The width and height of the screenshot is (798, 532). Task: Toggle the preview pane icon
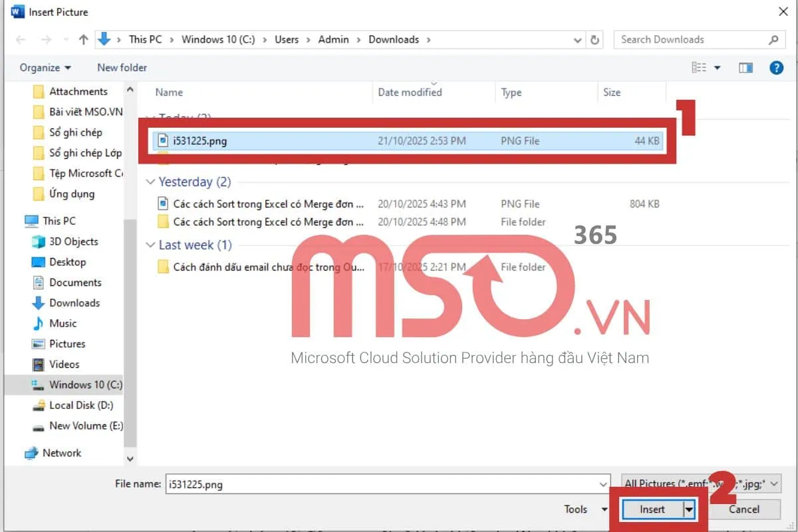[745, 67]
